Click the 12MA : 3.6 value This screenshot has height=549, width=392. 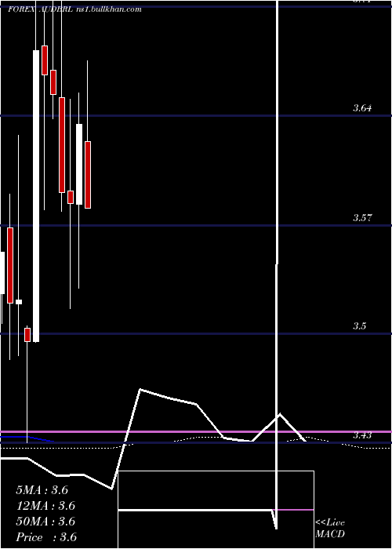pos(45,506)
